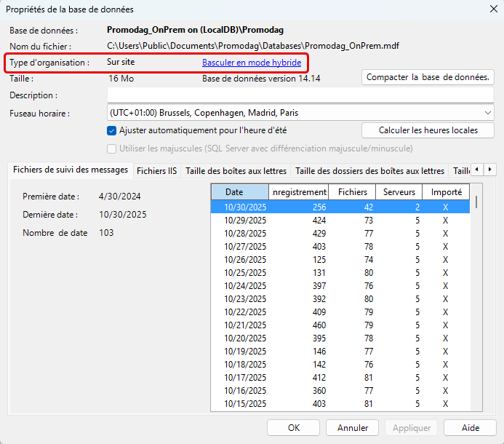Click the Importé column header
The width and height of the screenshot is (504, 444).
pyautogui.click(x=446, y=192)
